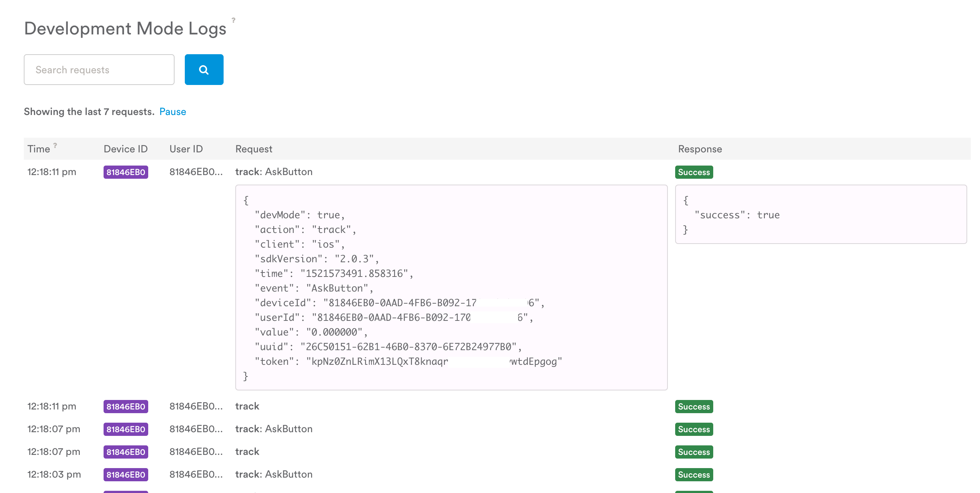Click the Response column header
This screenshot has width=980, height=493.
(x=700, y=149)
